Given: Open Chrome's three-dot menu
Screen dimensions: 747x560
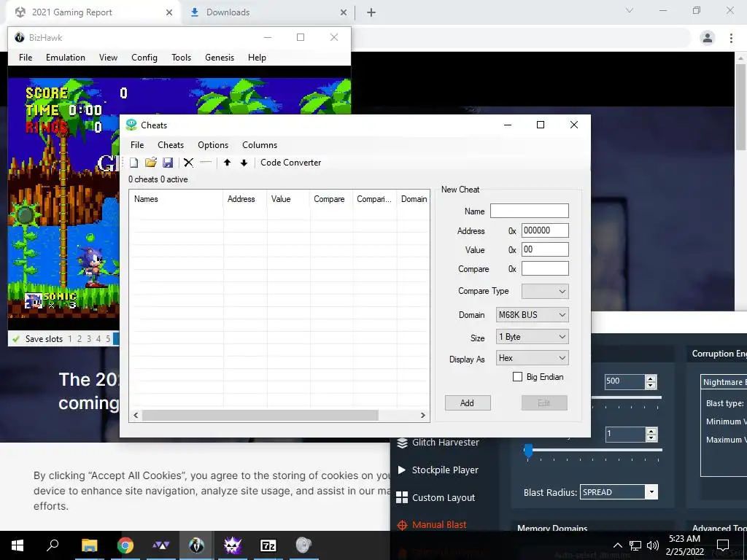Looking at the screenshot, I should click(731, 38).
